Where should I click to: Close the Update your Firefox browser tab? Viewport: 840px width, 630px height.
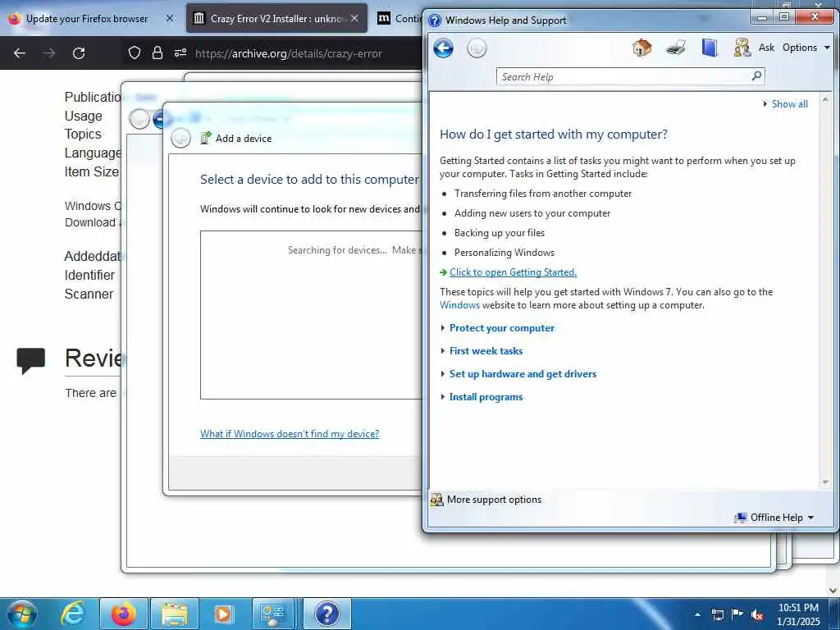(169, 18)
